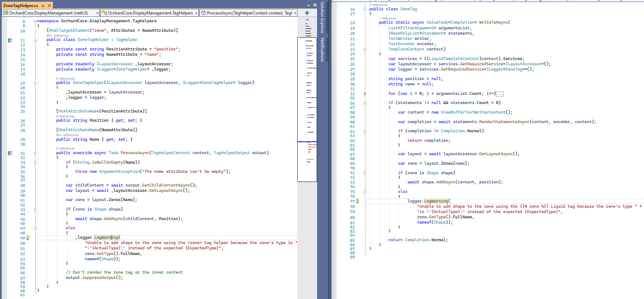Click the left editor scroll-up arrow

pos(307,20)
